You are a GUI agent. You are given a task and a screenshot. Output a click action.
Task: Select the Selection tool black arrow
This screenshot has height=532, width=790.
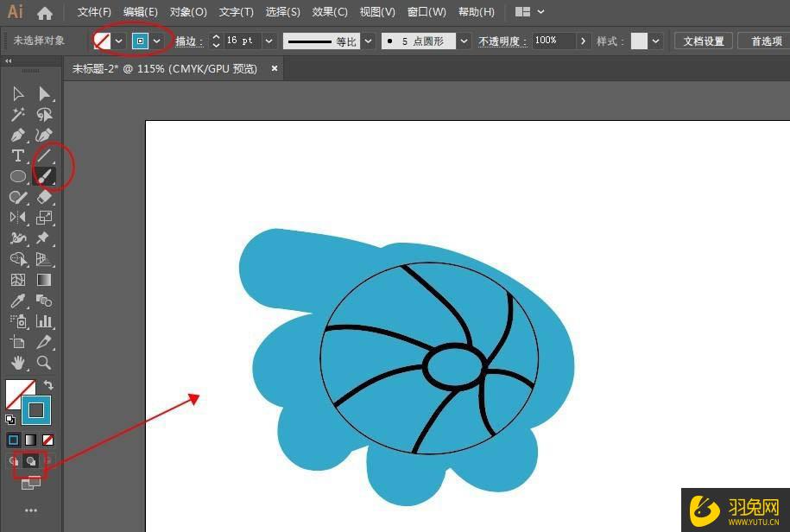(x=18, y=93)
